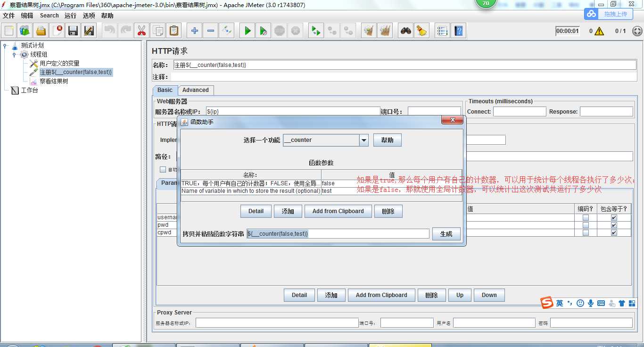Click the Connect timeout input field
644x347 pixels.
(519, 112)
